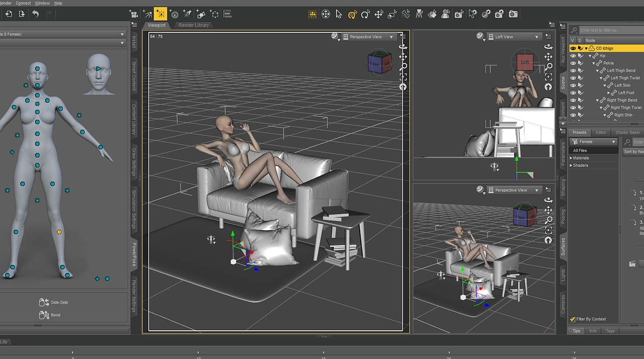The image size is (644, 359).
Task: Toggle selectable arrow for Left Foot
Action: 580,93
